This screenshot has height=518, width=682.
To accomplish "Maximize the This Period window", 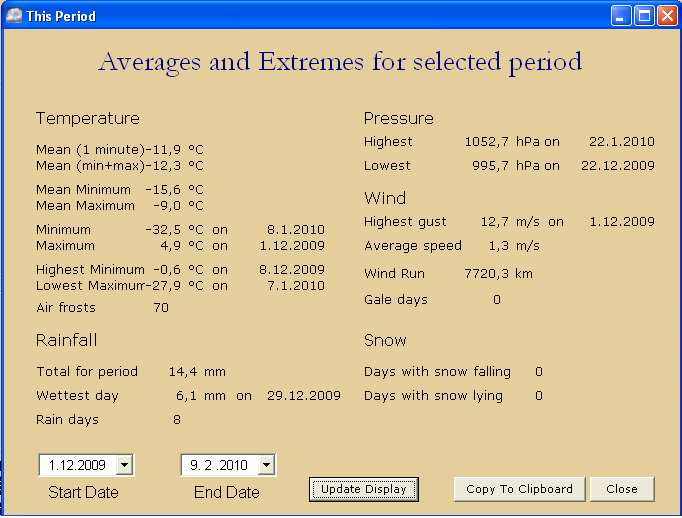I will (x=644, y=16).
